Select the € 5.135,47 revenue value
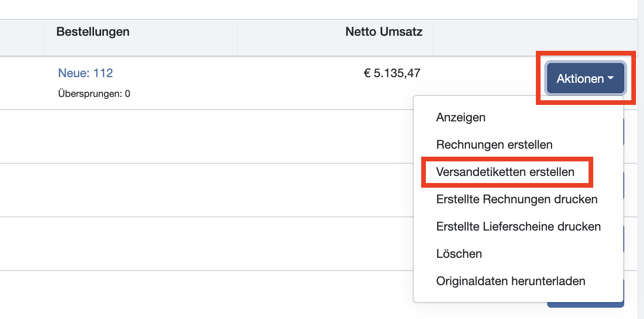The image size is (644, 319). (x=392, y=73)
